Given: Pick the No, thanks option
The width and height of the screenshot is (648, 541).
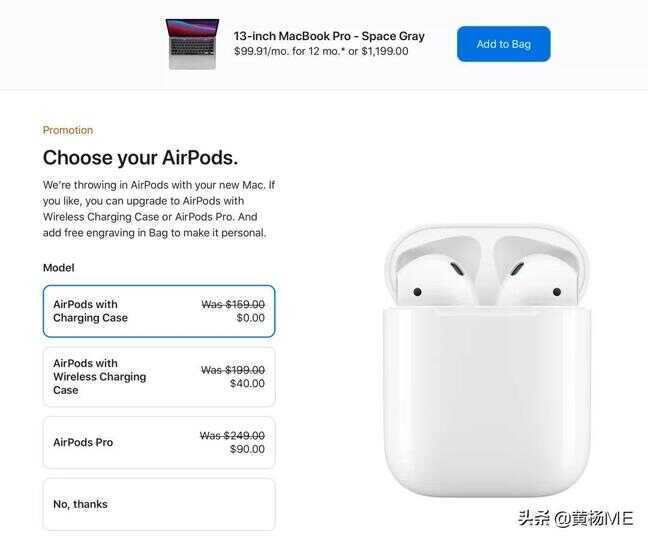Looking at the screenshot, I should (x=159, y=504).
